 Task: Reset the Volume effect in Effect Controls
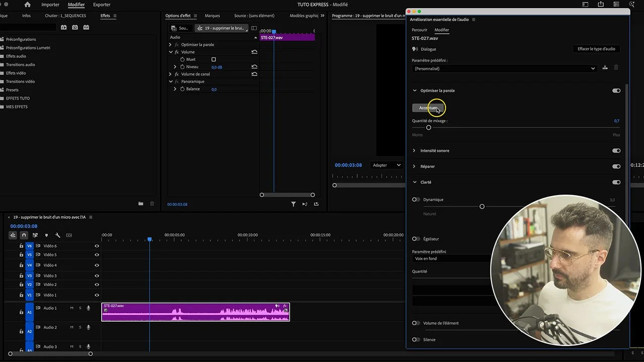[x=254, y=52]
